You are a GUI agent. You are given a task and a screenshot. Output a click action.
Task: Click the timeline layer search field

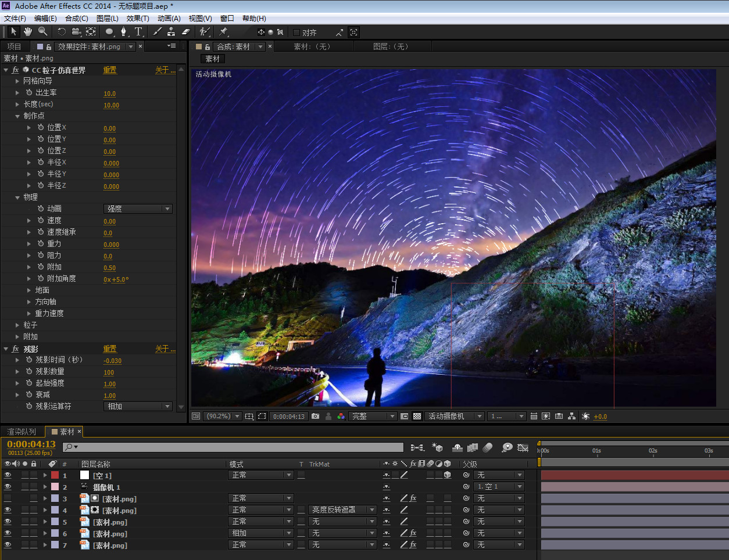coord(233,447)
